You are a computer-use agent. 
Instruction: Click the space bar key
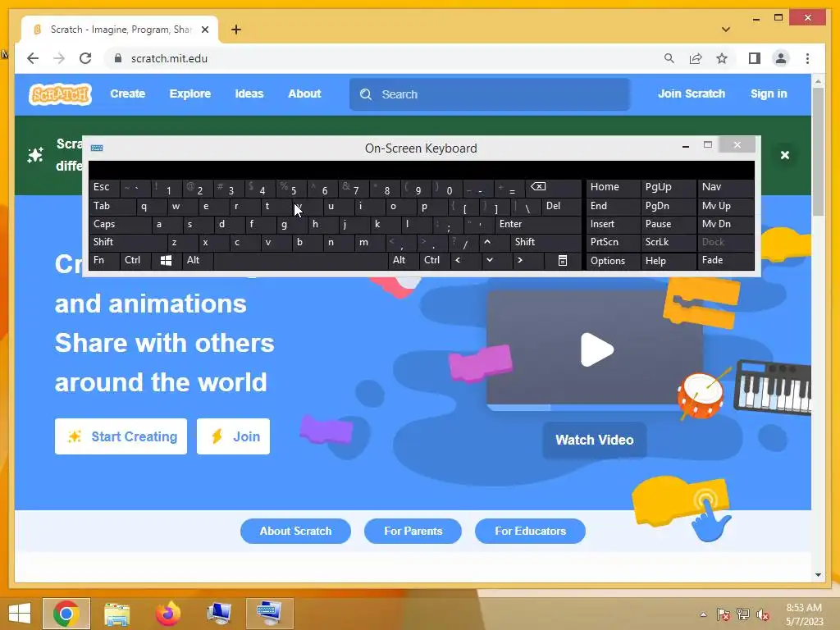[x=300, y=260]
